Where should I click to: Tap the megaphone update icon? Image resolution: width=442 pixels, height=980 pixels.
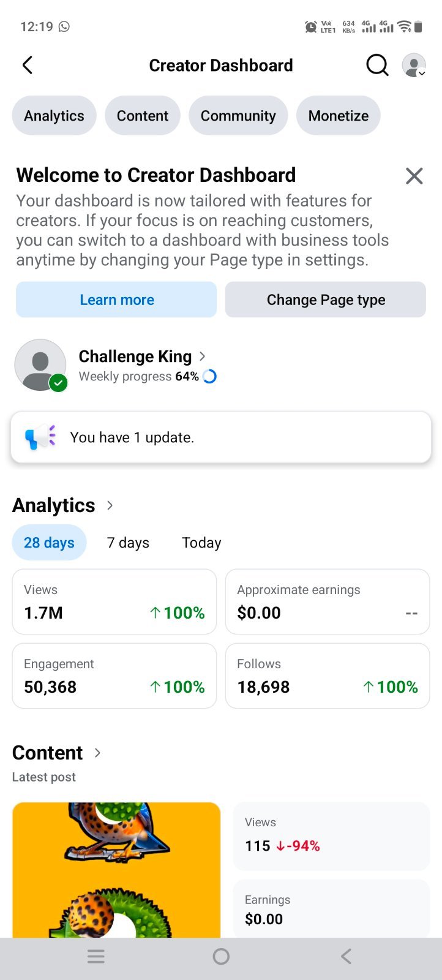(40, 437)
